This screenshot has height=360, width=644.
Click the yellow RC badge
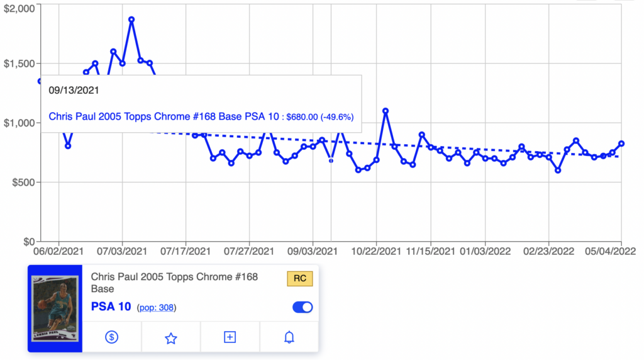[300, 278]
